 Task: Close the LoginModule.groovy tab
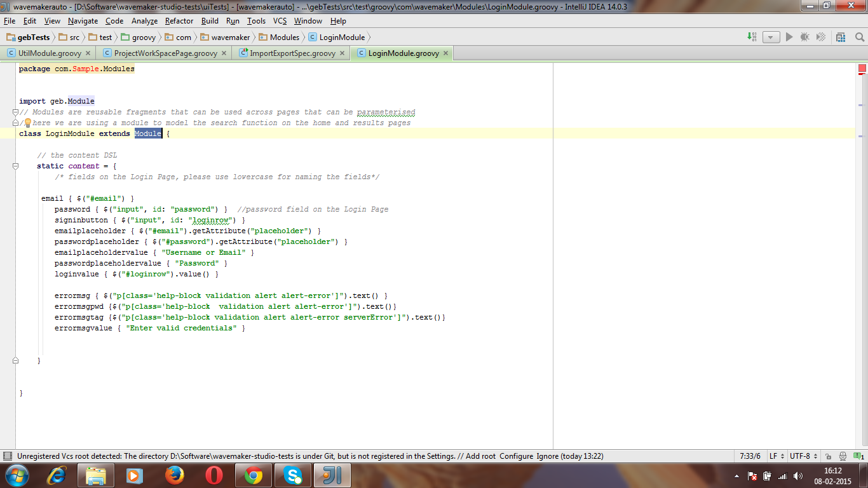[445, 53]
